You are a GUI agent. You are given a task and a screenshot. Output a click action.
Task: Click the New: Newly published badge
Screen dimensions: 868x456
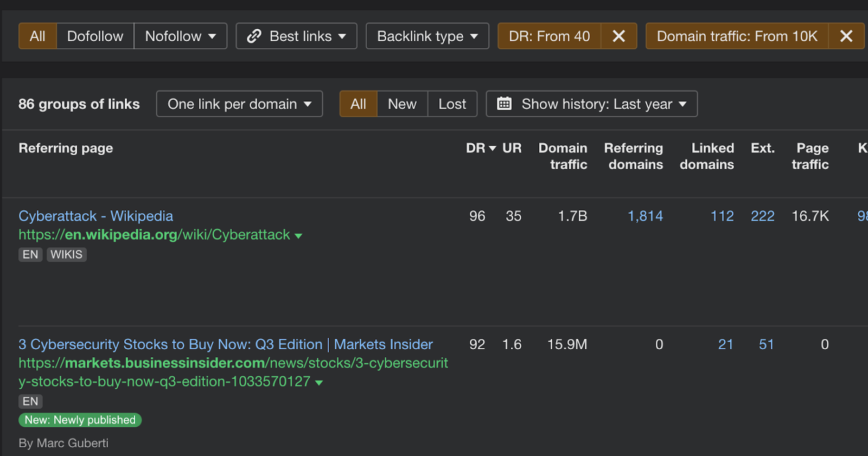pos(80,420)
